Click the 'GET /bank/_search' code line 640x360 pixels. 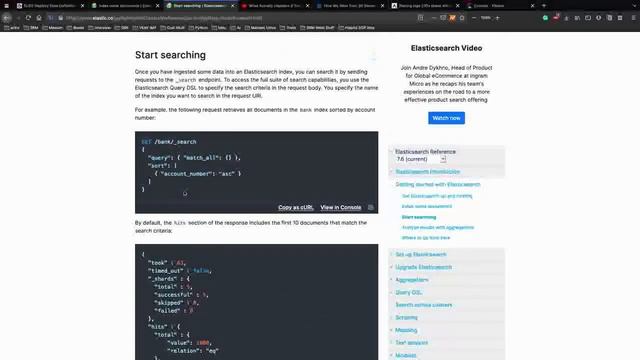click(x=169, y=142)
